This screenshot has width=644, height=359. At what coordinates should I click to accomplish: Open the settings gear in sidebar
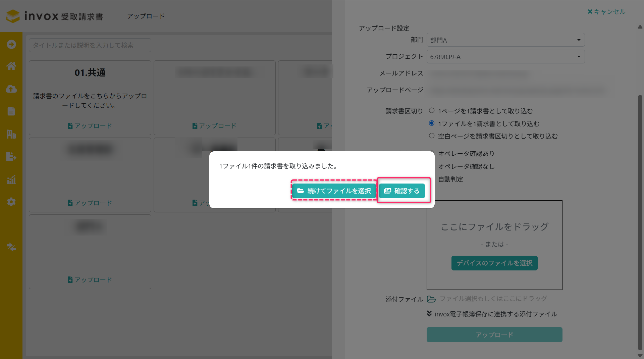[11, 202]
